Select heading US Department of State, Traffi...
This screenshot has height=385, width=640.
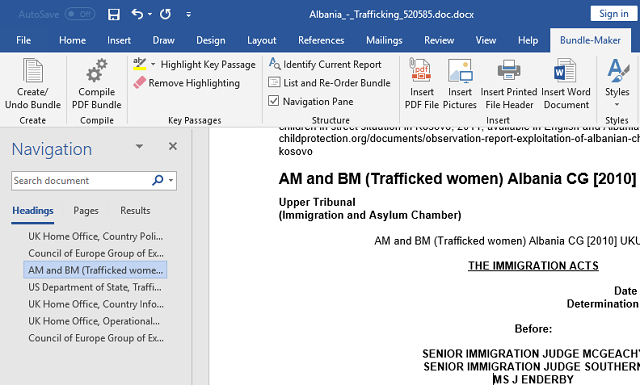[96, 287]
